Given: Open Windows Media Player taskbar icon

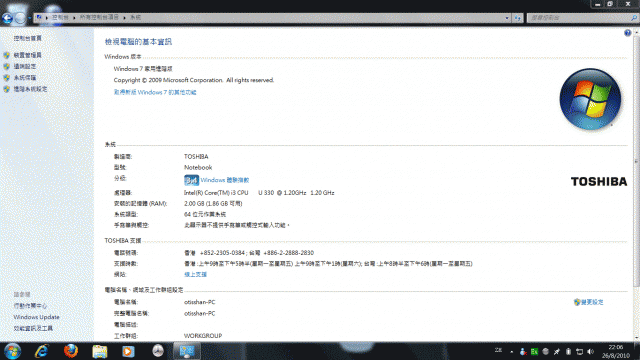Looking at the screenshot, I should coord(128,351).
